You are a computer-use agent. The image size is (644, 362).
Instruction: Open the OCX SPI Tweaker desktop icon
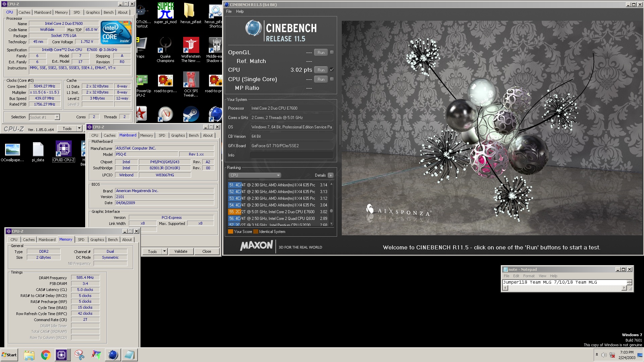[x=191, y=84]
